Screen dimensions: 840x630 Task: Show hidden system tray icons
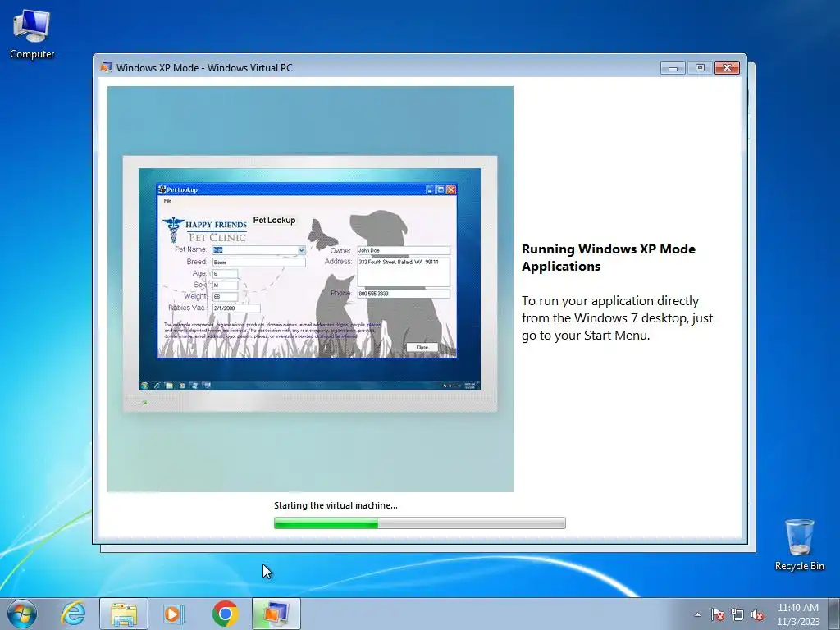click(x=697, y=614)
